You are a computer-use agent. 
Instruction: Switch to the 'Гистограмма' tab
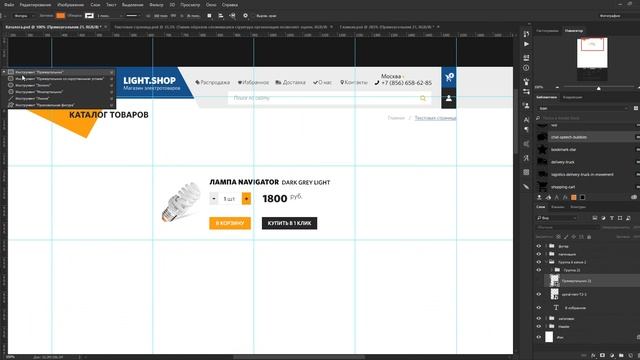coord(547,31)
